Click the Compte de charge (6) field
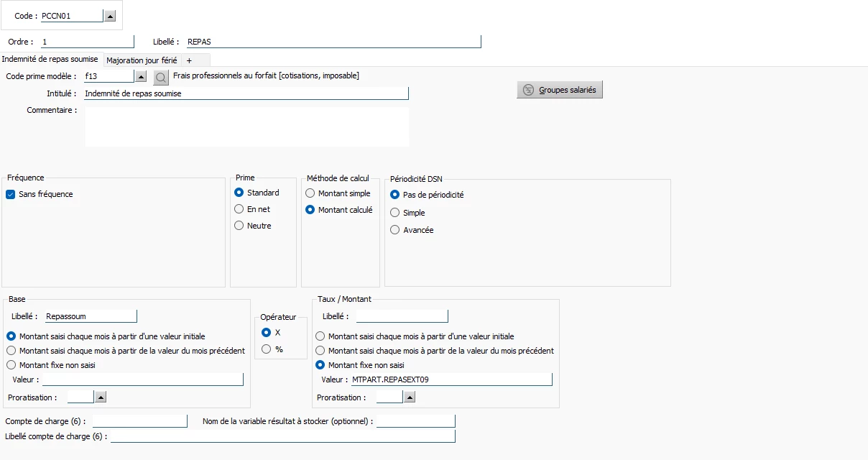This screenshot has width=868, height=460. [139, 421]
